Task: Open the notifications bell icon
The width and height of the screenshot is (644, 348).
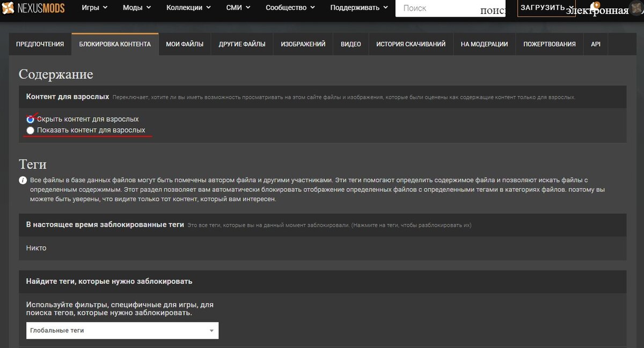Action: (595, 8)
